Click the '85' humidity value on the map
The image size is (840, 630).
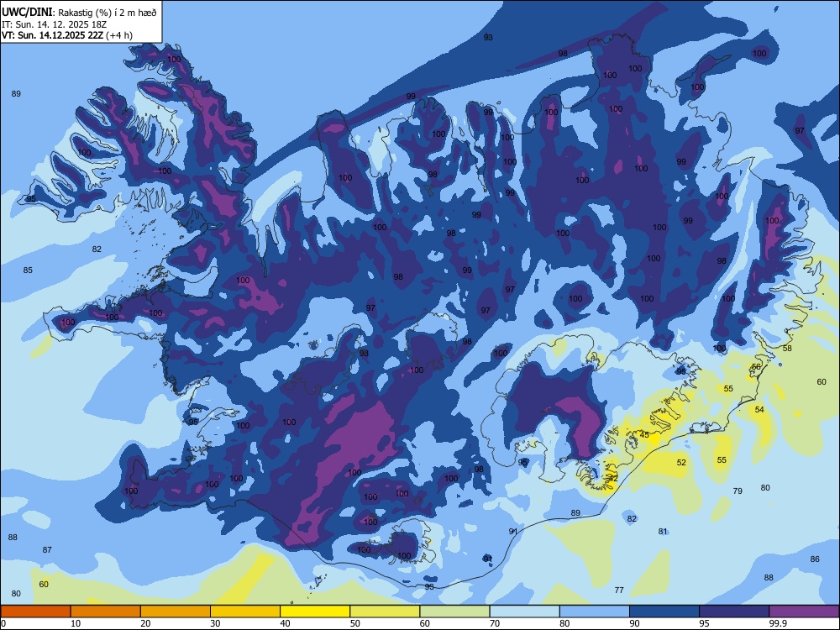click(x=28, y=270)
